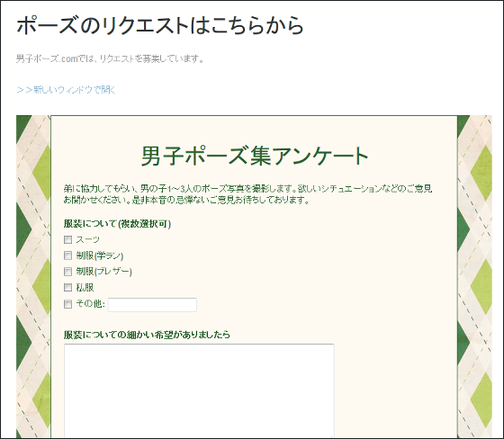Check the 制服(学ラン) checkbox
504x439 pixels.
pos(67,255)
